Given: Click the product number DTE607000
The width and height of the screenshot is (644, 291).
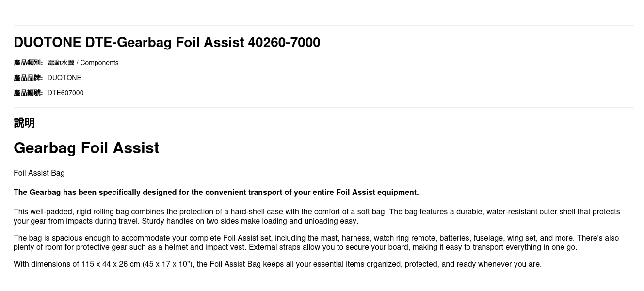Looking at the screenshot, I should [65, 93].
